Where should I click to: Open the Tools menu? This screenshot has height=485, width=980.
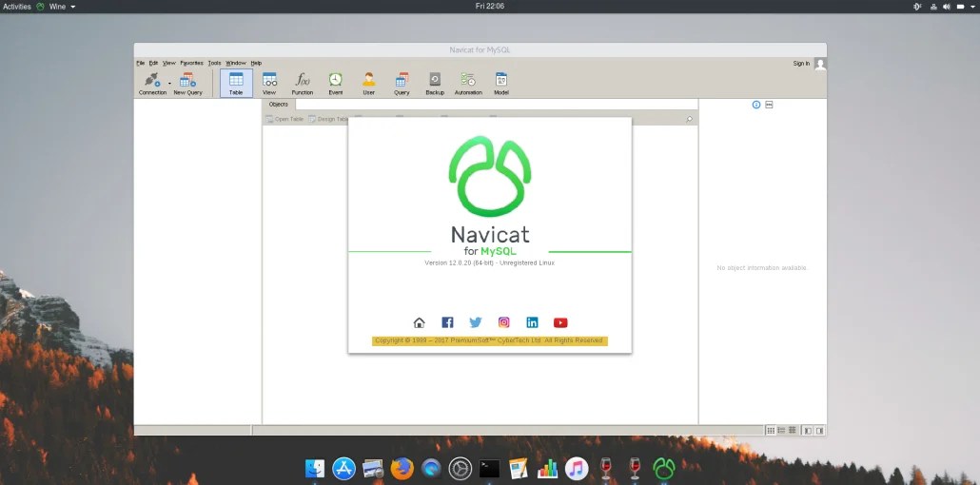tap(214, 63)
